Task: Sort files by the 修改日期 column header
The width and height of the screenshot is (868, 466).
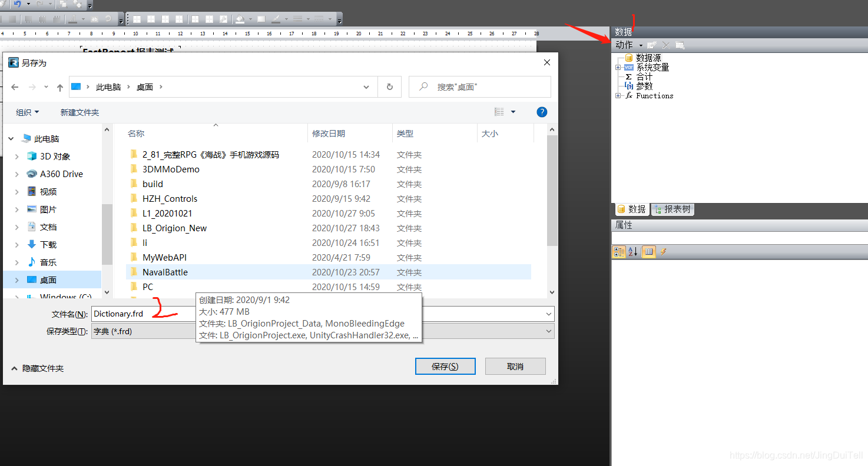Action: [x=329, y=134]
